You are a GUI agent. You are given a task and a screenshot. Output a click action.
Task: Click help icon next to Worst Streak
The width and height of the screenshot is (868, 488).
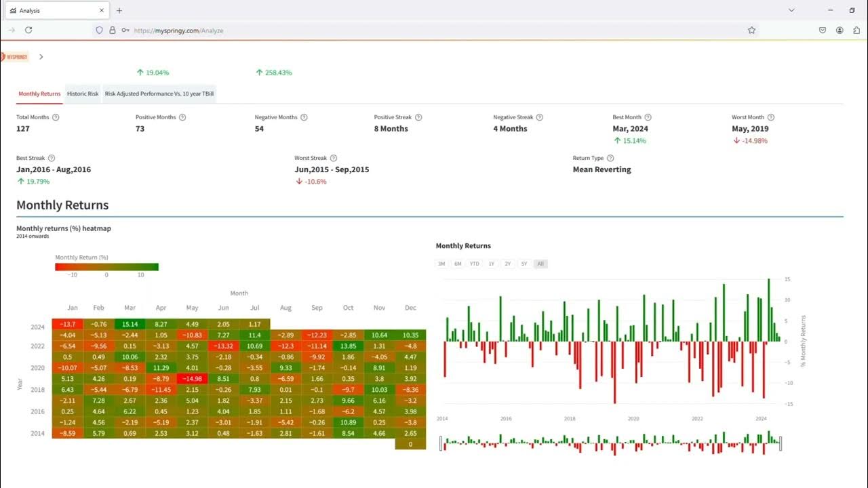(x=334, y=158)
